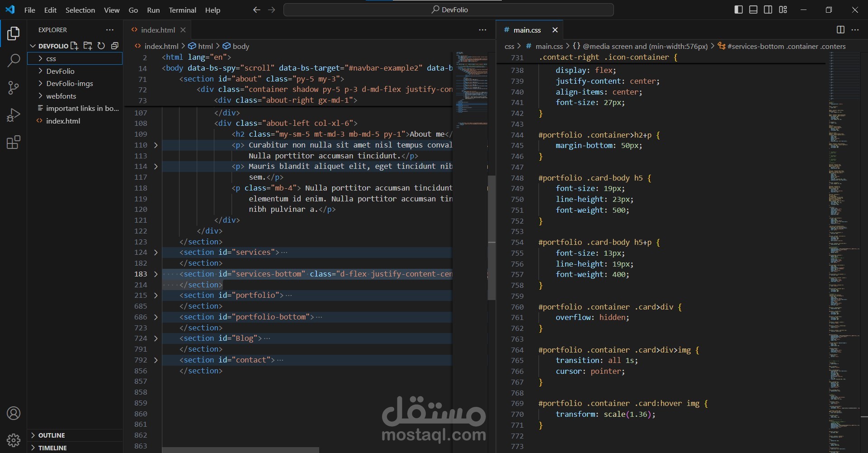The height and width of the screenshot is (453, 868).
Task: Open the View menu
Action: (112, 10)
